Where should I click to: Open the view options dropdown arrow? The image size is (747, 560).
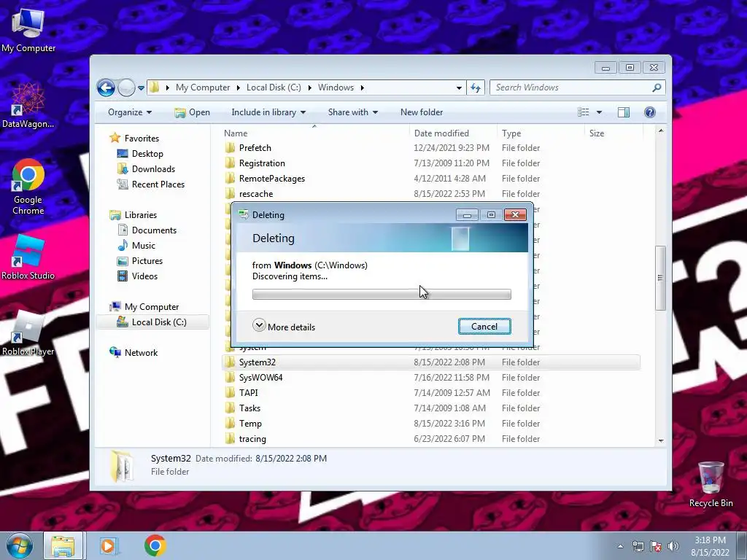[x=599, y=112]
